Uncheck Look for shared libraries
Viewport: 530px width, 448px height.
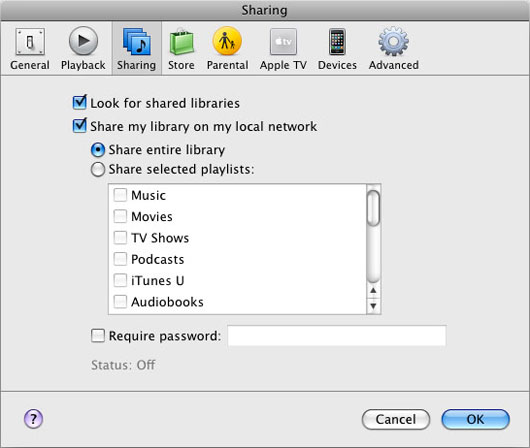pyautogui.click(x=80, y=102)
